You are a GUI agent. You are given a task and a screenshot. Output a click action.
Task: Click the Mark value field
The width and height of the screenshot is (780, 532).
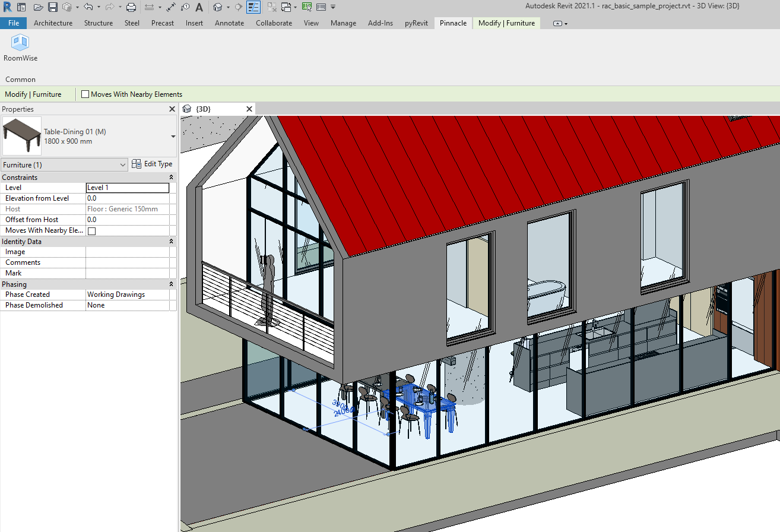[128, 273]
